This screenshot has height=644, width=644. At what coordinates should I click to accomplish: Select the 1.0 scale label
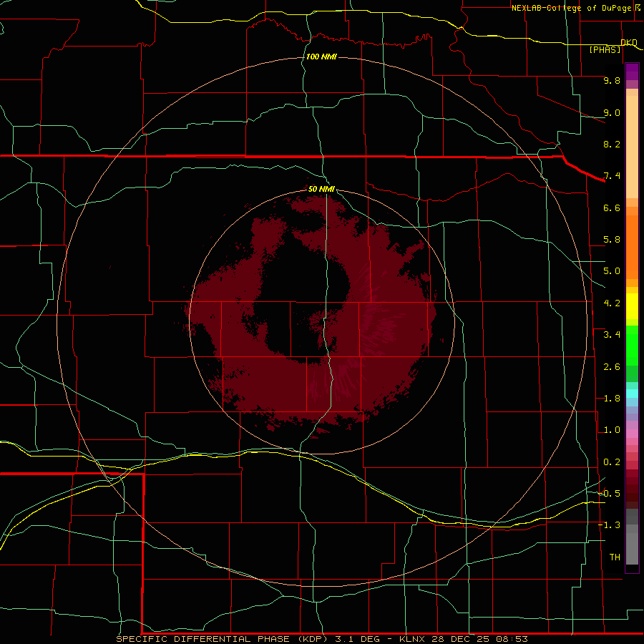pyautogui.click(x=612, y=430)
